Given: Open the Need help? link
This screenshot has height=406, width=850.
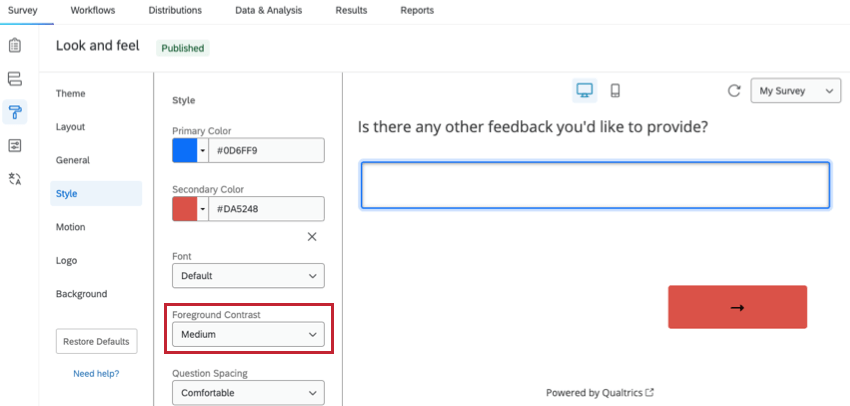Looking at the screenshot, I should click(x=96, y=374).
